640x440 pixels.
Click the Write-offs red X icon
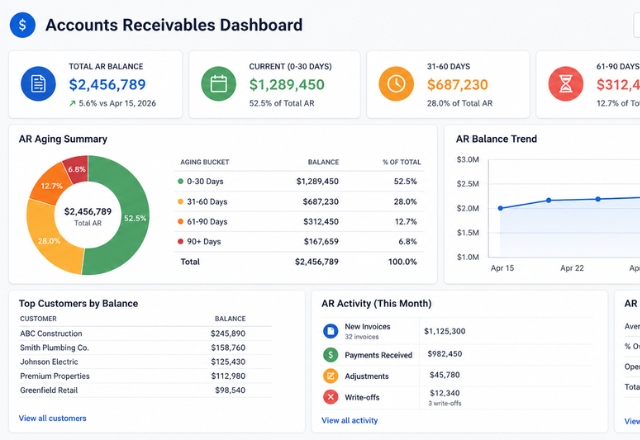[x=331, y=397]
